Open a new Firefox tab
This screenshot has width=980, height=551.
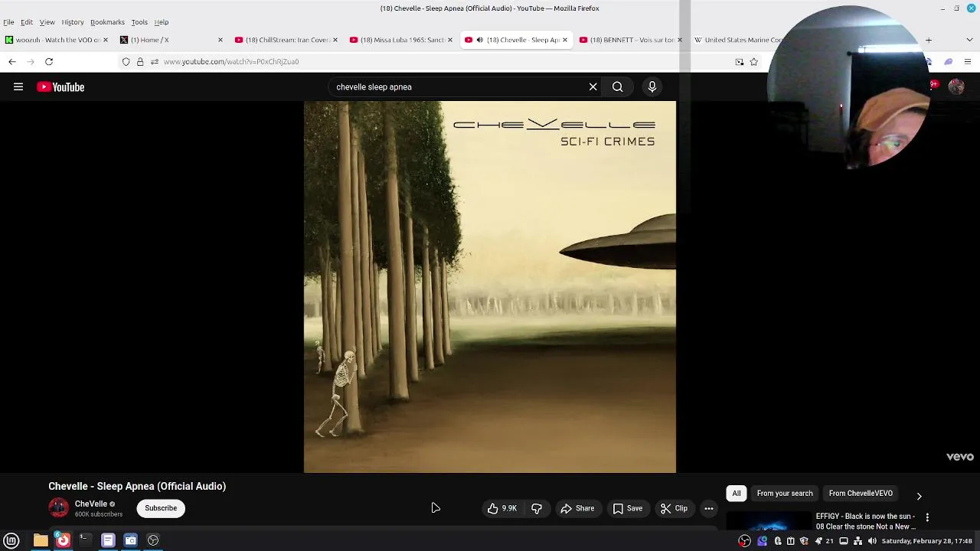point(929,40)
